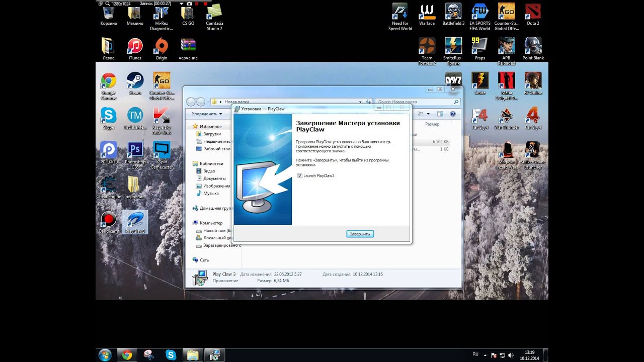Screen dimensions: 644x362
Task: Select the Camtasia Studio 7 desktop icon
Action: pos(214,17)
